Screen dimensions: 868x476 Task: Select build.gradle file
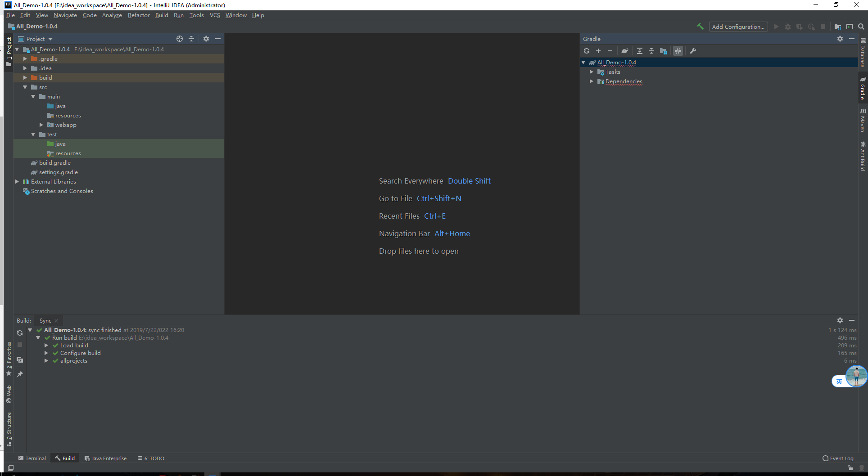coord(50,163)
